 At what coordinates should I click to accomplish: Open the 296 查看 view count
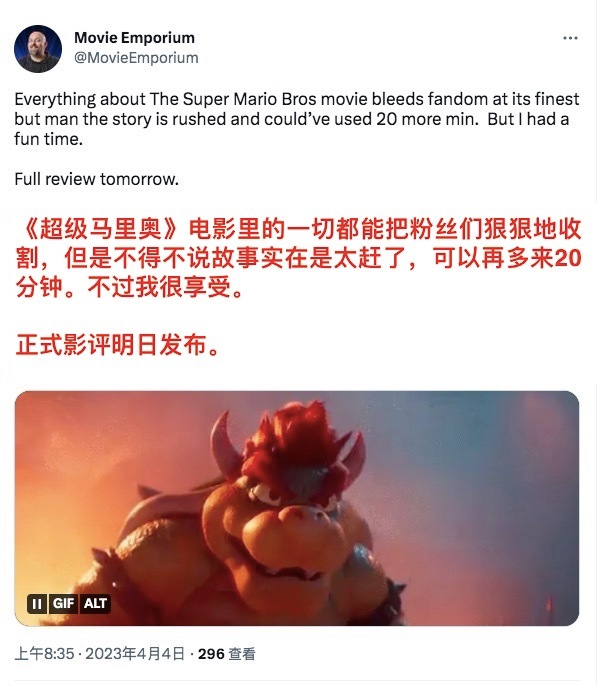(x=226, y=654)
